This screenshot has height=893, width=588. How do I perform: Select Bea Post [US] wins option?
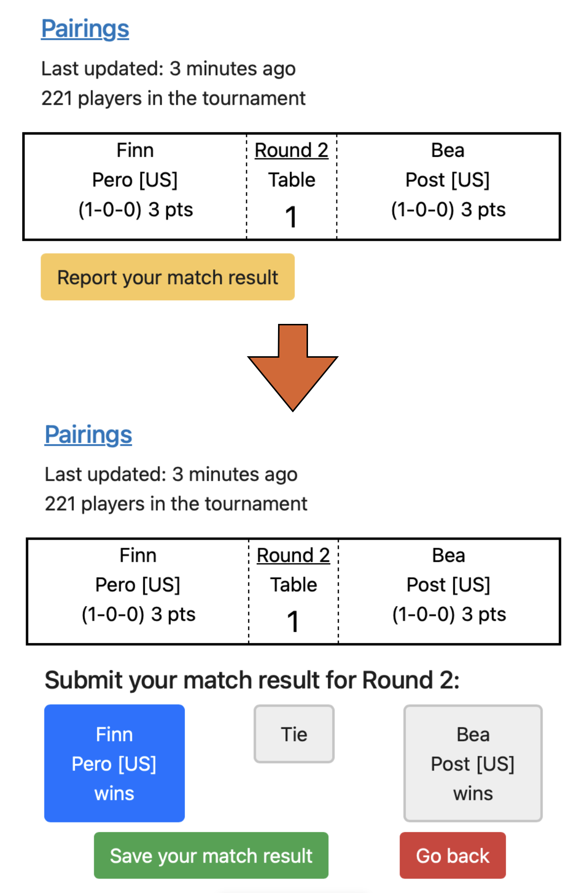tap(473, 763)
